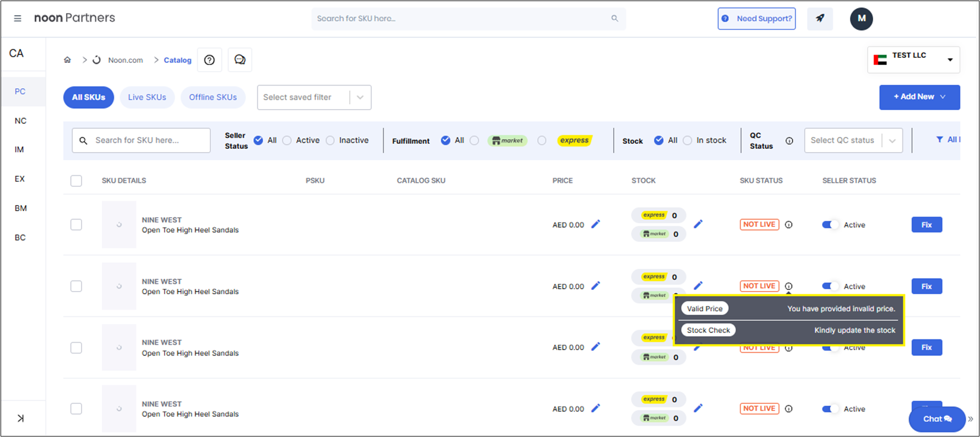This screenshot has height=437, width=980.
Task: Edit stock pencil in first SKU row
Action: 698,224
